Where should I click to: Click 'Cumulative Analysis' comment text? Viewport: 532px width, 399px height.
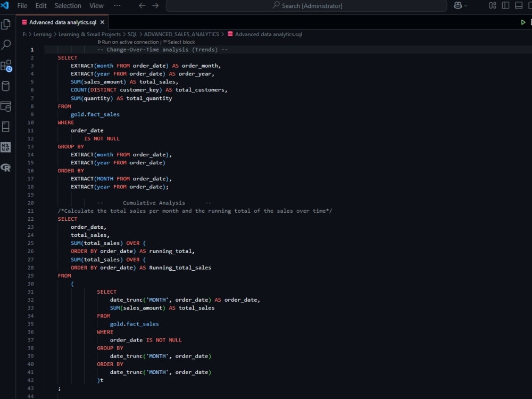154,203
